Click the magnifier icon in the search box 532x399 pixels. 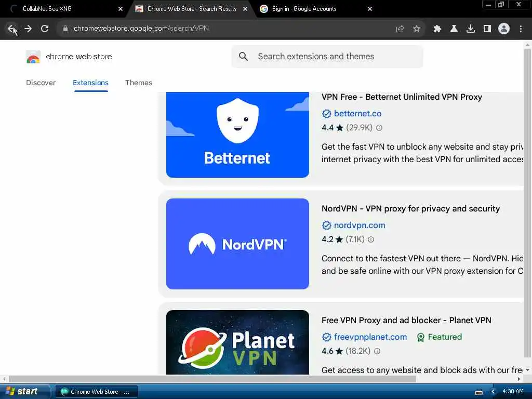coord(243,56)
